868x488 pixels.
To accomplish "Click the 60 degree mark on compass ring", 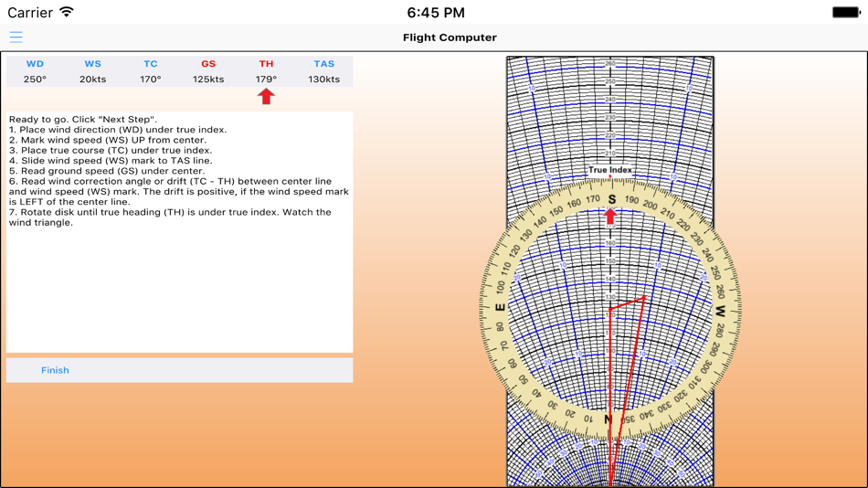I will pyautogui.click(x=513, y=364).
